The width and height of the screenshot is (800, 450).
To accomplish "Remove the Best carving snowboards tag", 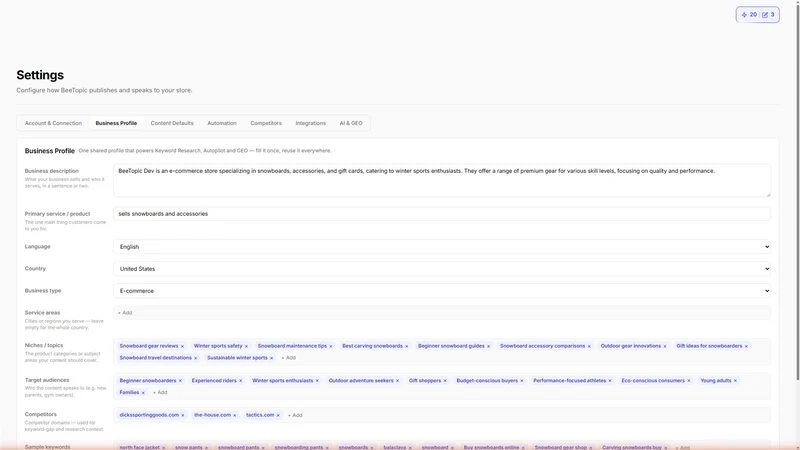I will [407, 346].
